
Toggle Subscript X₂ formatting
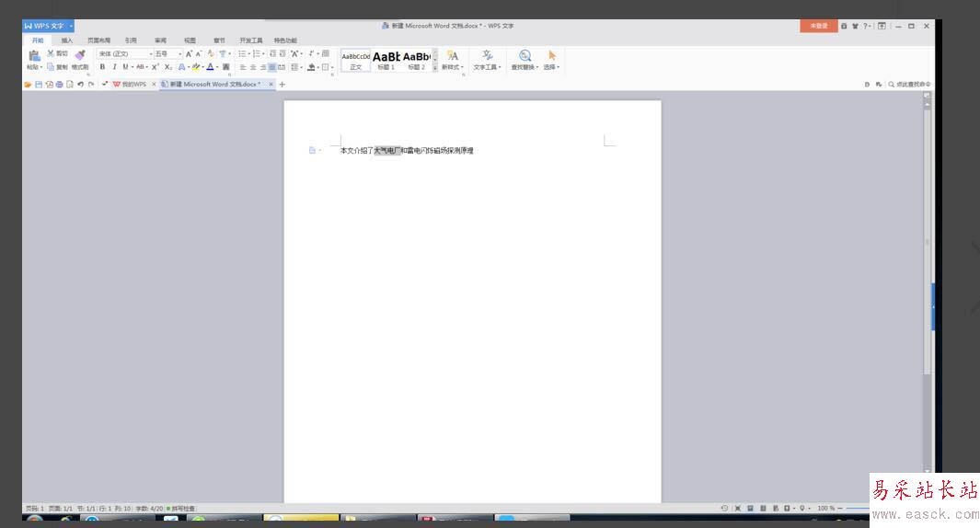coord(168,67)
